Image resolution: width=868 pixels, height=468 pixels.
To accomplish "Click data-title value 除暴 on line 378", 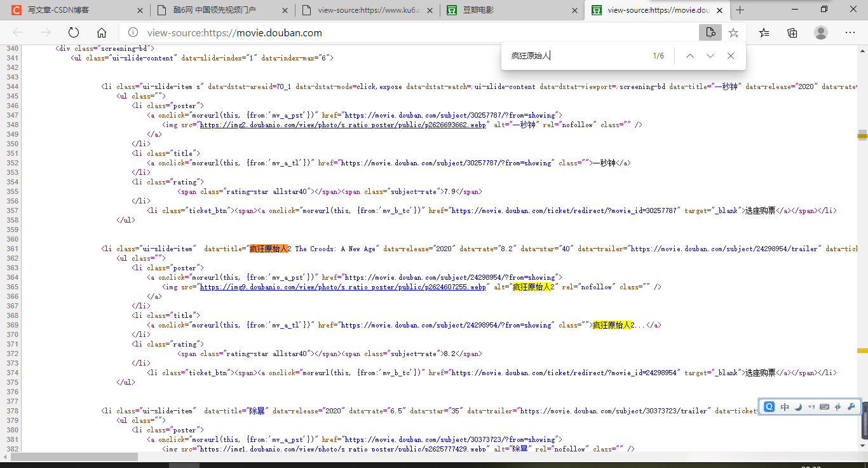I will click(x=257, y=411).
